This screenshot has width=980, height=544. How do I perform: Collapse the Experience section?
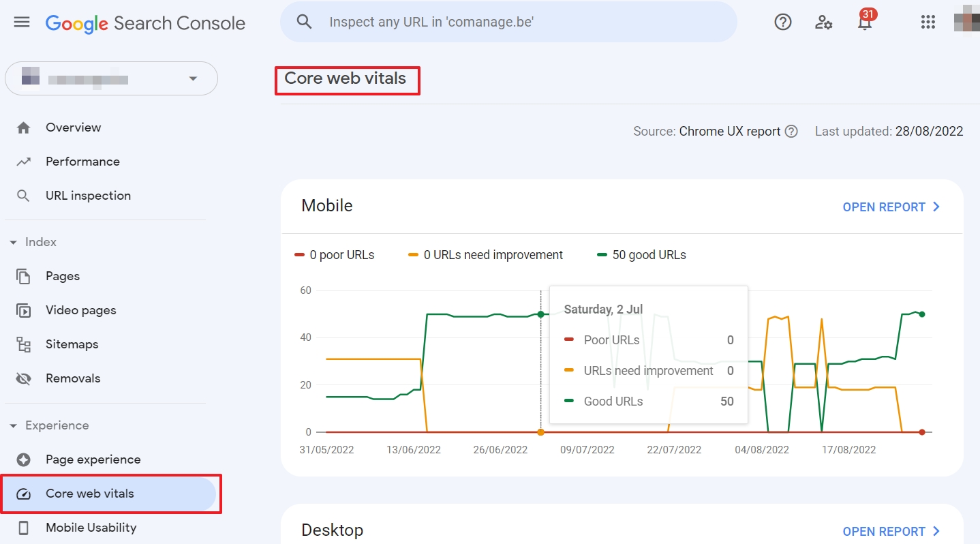pyautogui.click(x=49, y=425)
